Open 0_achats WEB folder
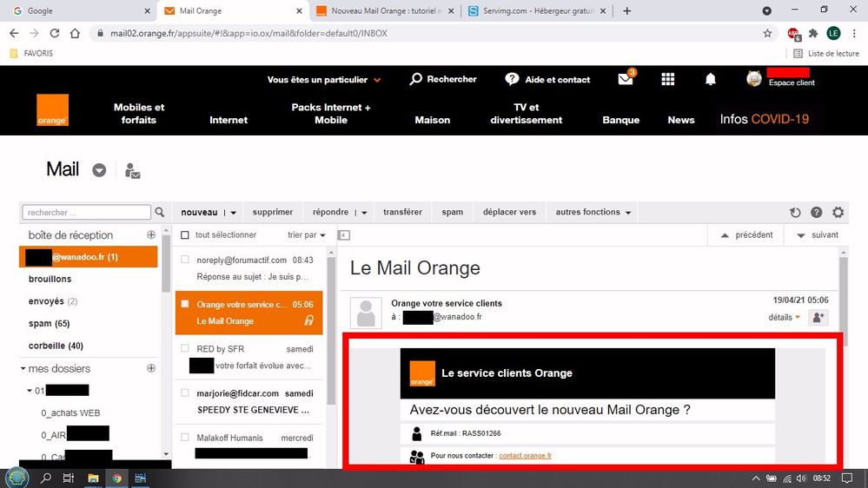Screen dimensions: 868x488 [70, 412]
